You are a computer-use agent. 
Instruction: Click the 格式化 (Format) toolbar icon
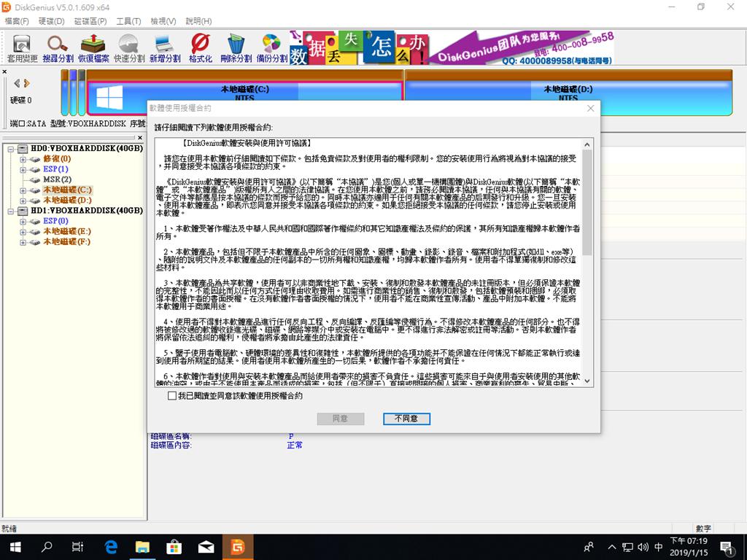(x=201, y=49)
